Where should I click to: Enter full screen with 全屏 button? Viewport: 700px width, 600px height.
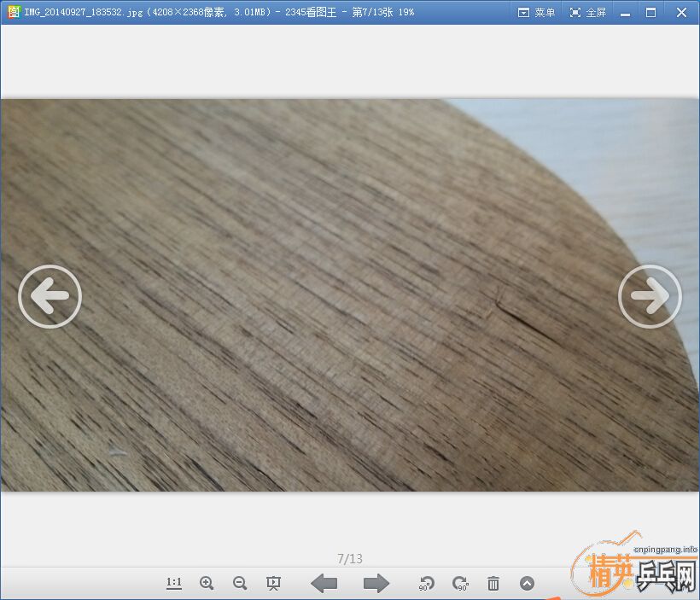click(x=587, y=12)
